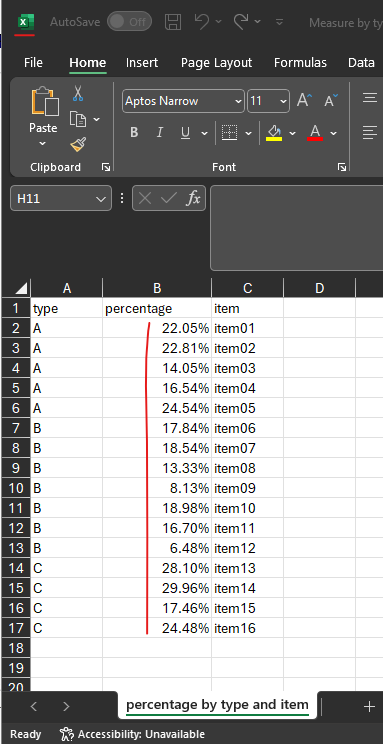Open underline style dropdown arrow

[x=204, y=133]
